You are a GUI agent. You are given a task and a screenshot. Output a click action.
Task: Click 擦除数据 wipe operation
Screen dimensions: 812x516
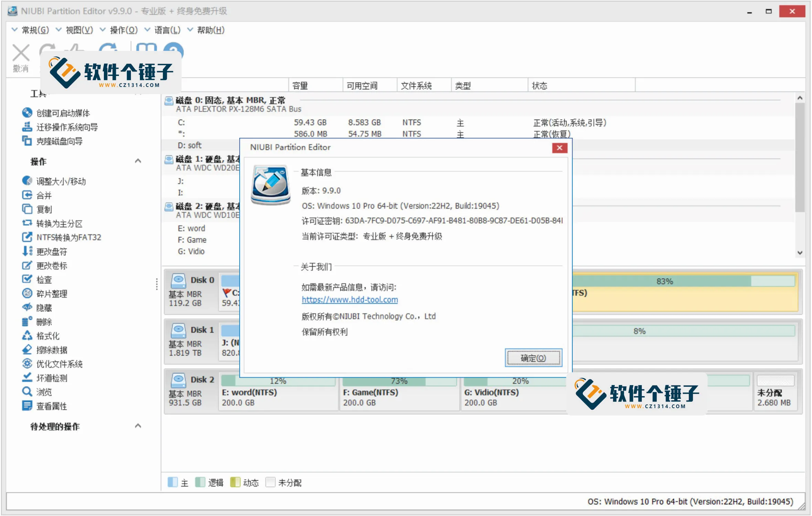44,350
